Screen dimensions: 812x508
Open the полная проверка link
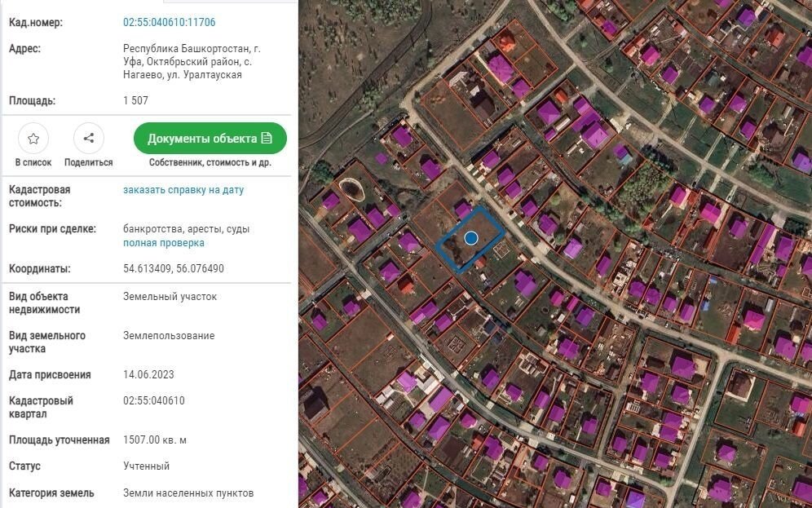pyautogui.click(x=164, y=243)
